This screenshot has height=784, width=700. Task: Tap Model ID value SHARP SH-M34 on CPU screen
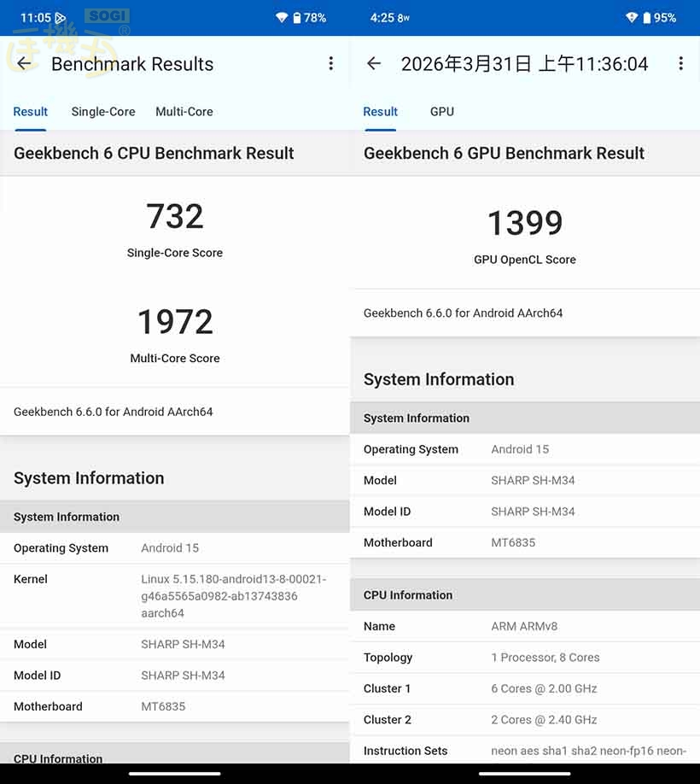(183, 676)
